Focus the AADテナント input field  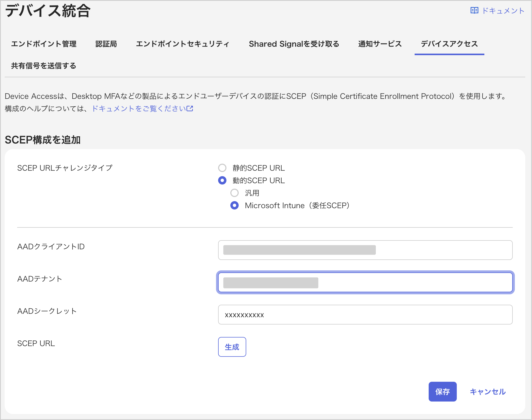coord(365,282)
